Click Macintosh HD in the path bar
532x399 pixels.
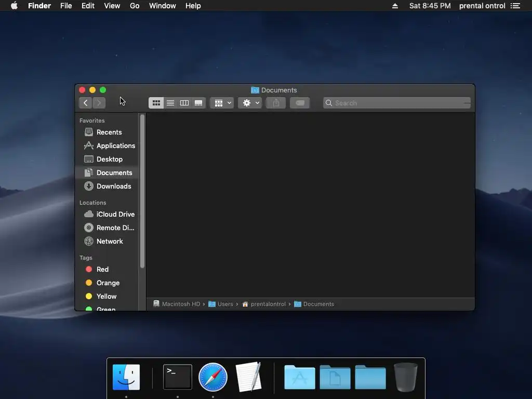click(x=177, y=304)
